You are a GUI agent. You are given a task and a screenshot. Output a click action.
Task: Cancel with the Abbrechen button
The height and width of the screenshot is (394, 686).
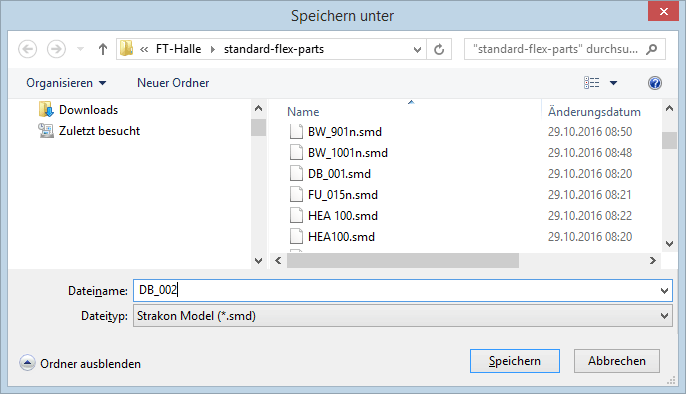(x=616, y=361)
